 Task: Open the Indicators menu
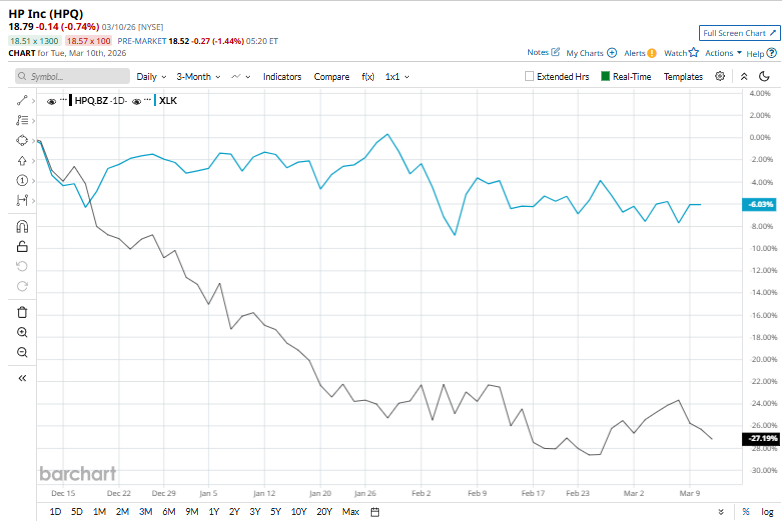282,77
